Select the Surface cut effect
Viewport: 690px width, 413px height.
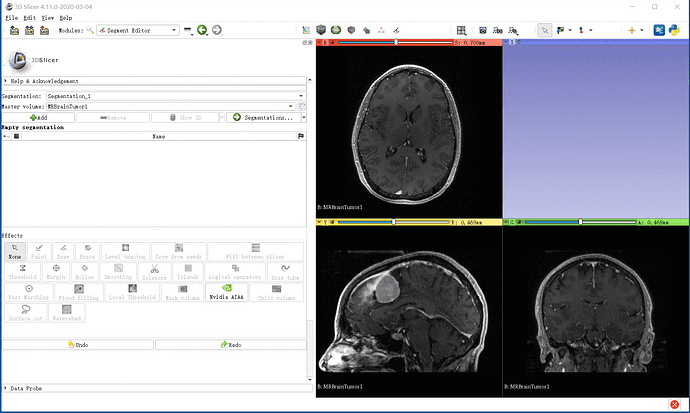point(26,313)
